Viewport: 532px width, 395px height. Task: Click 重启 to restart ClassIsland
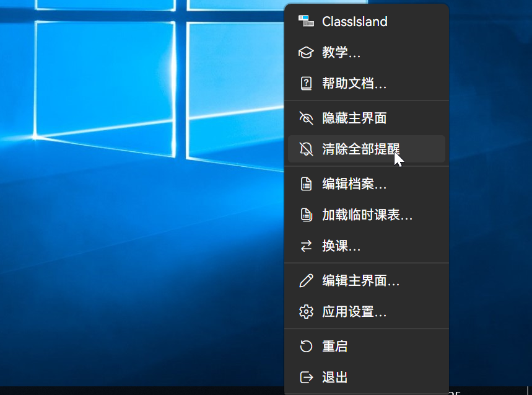tap(335, 346)
